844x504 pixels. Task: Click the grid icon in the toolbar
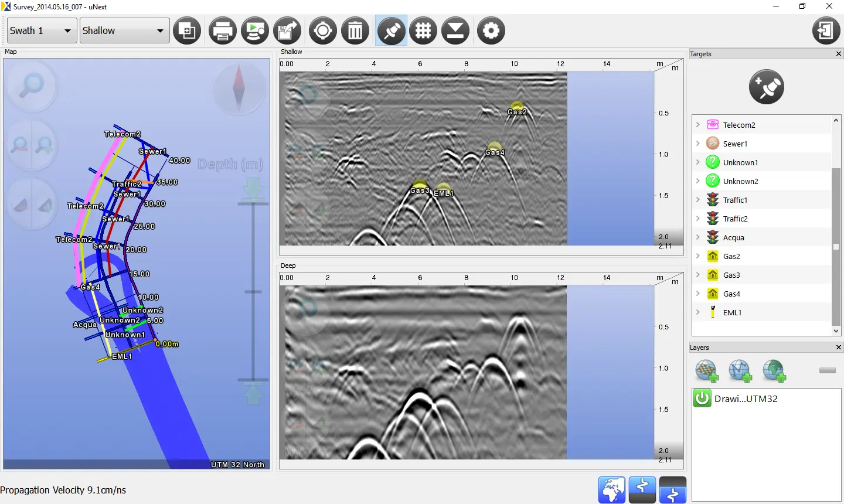point(423,30)
